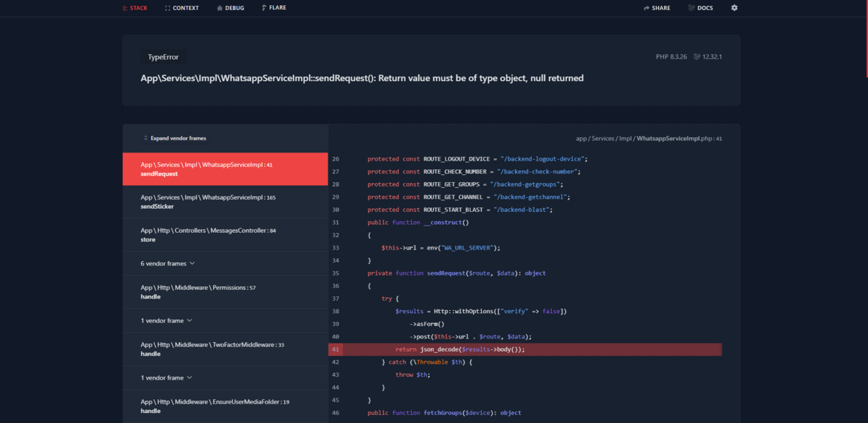Expand 1 vendor frame below TwoFactorMiddleware frame
Screen dimensions: 868x423
coord(166,377)
